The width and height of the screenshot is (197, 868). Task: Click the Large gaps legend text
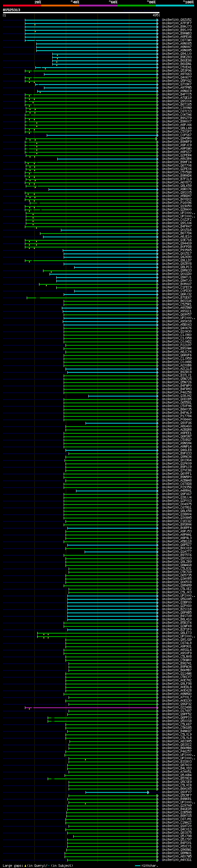(x=13, y=865)
